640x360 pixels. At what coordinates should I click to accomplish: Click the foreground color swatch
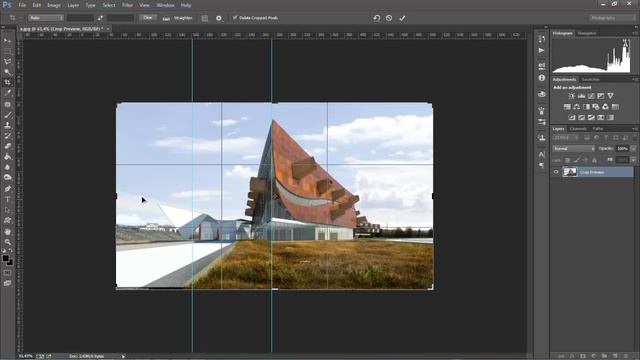pos(6,258)
